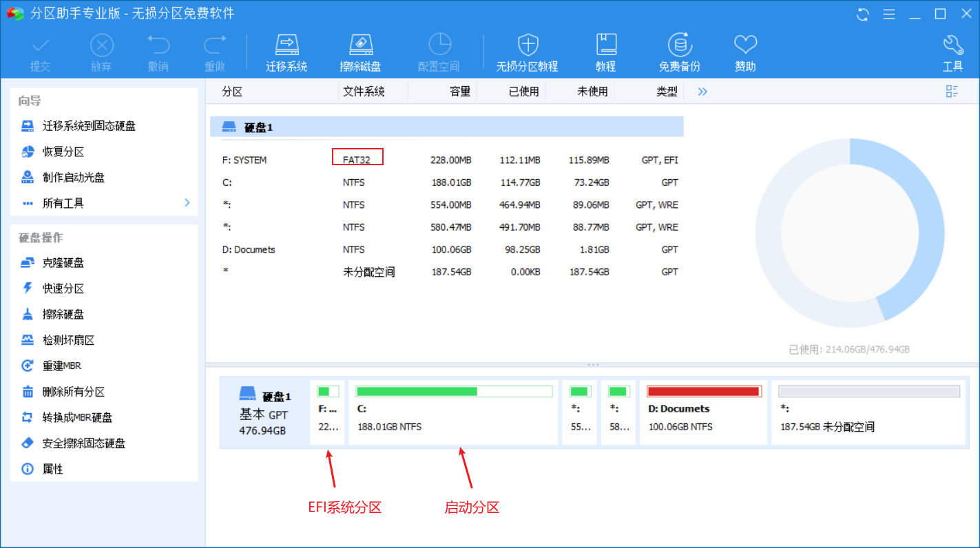This screenshot has width=980, height=548.
Task: Expand 所有工具 with the chevron arrow
Action: (187, 203)
